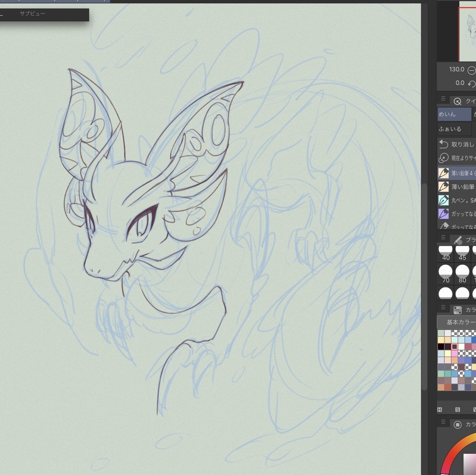Click the 丸ペン。SA tool label
This screenshot has height=475, width=476.
(463, 200)
